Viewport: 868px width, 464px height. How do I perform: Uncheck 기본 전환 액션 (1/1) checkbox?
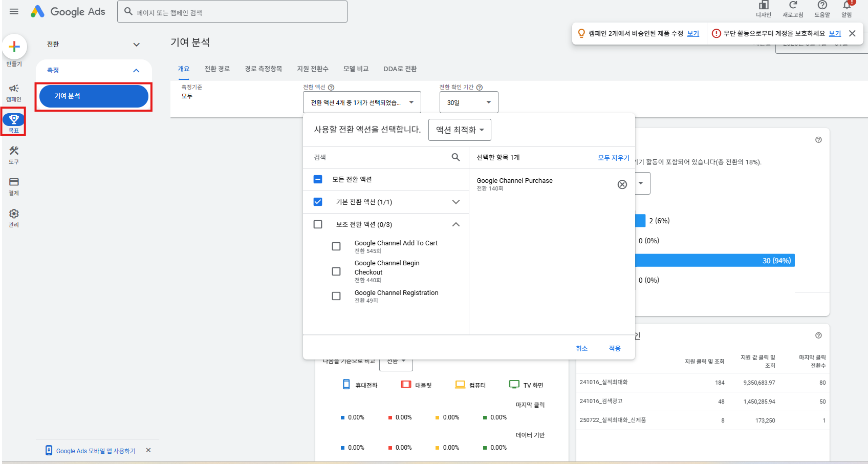pos(318,202)
